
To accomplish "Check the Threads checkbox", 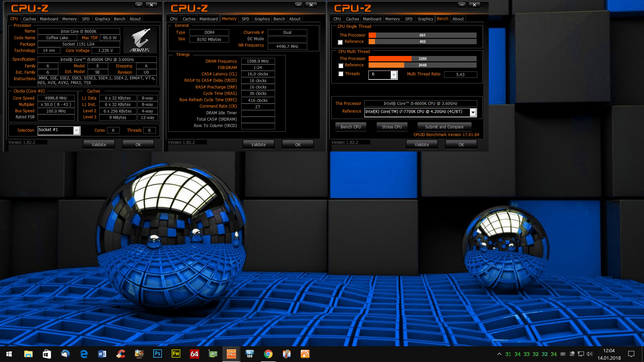I will 341,74.
